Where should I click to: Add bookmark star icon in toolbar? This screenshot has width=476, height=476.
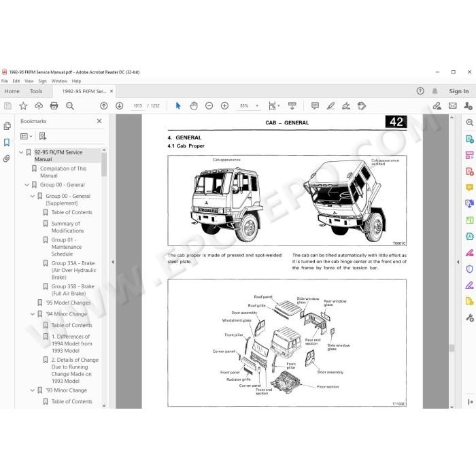point(23,106)
